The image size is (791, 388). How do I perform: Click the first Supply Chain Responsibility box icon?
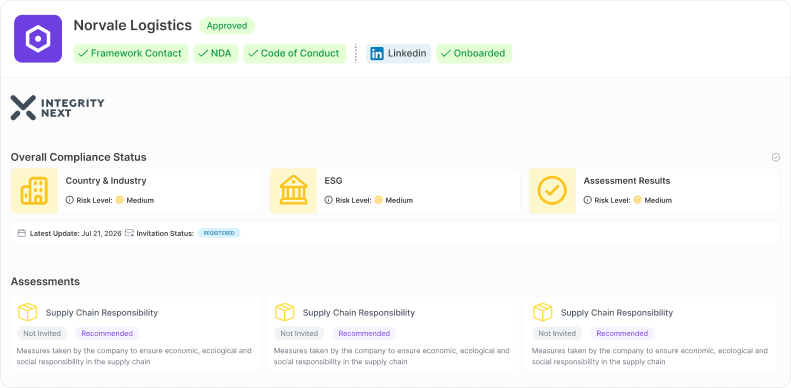[28, 312]
